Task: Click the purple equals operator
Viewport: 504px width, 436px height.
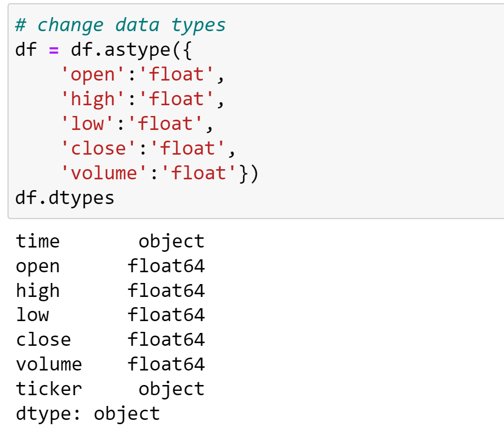Action: [x=54, y=50]
